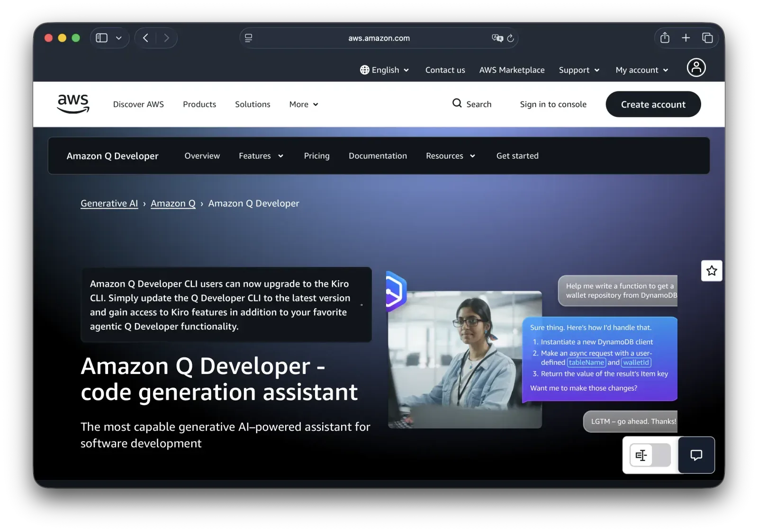This screenshot has height=532, width=758.
Task: Switch to the Overview tab
Action: 202,156
